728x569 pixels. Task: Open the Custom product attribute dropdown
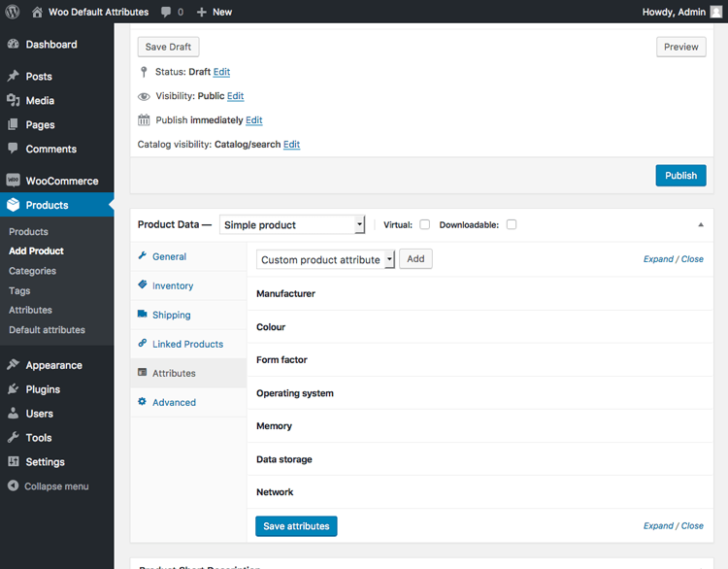[325, 259]
